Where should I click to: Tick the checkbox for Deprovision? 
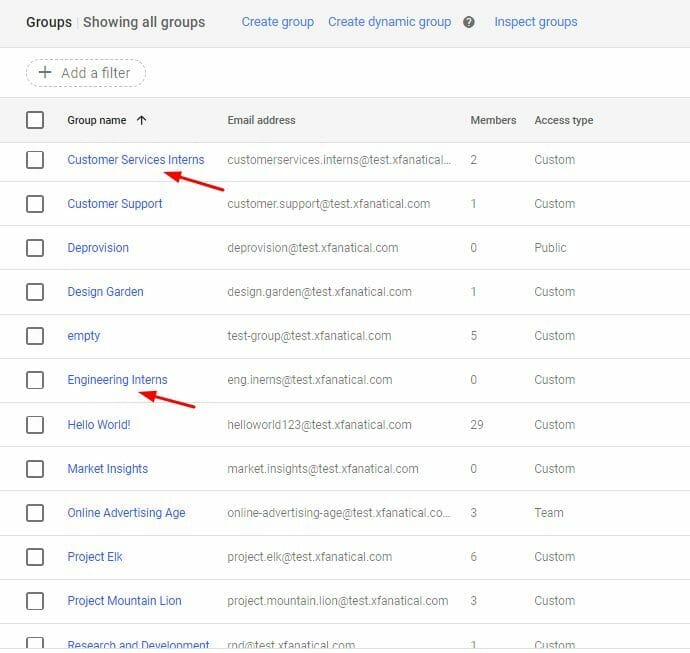[35, 248]
